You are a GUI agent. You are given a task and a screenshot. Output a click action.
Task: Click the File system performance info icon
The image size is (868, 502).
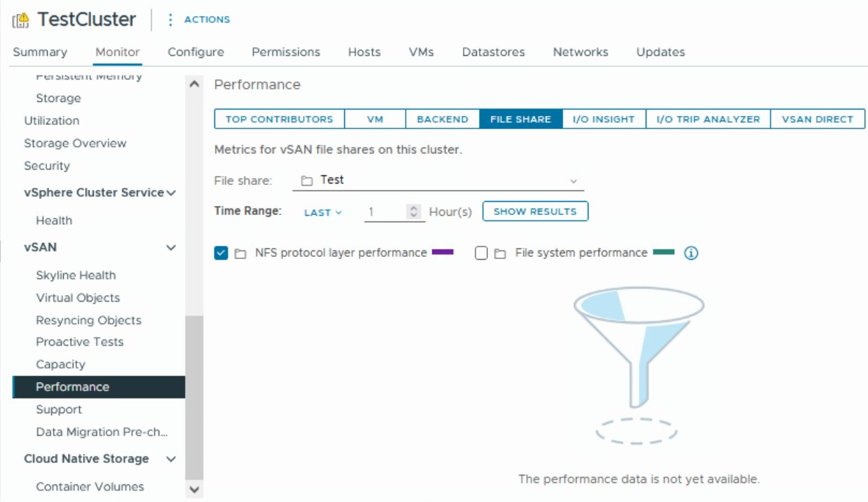tap(691, 253)
